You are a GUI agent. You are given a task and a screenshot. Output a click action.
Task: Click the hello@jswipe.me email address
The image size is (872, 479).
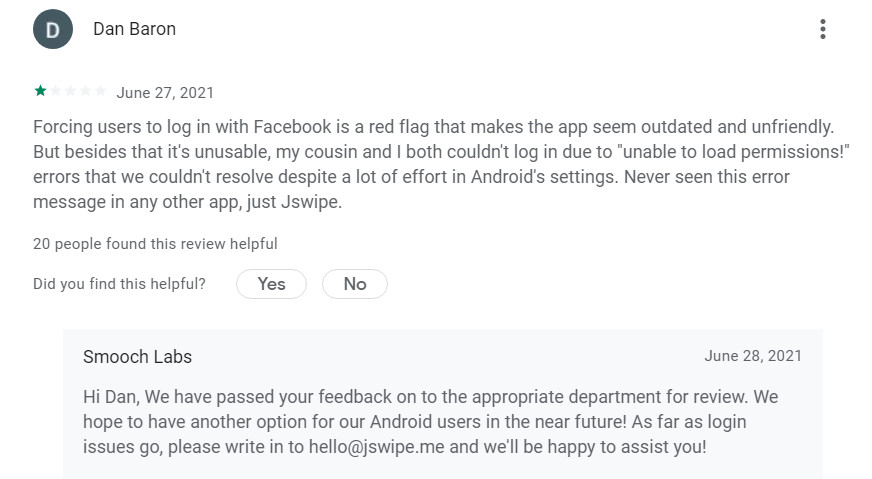pyautogui.click(x=376, y=447)
